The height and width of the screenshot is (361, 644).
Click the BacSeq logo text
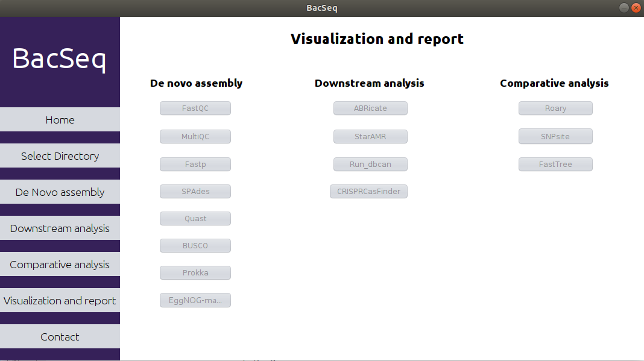click(x=59, y=59)
